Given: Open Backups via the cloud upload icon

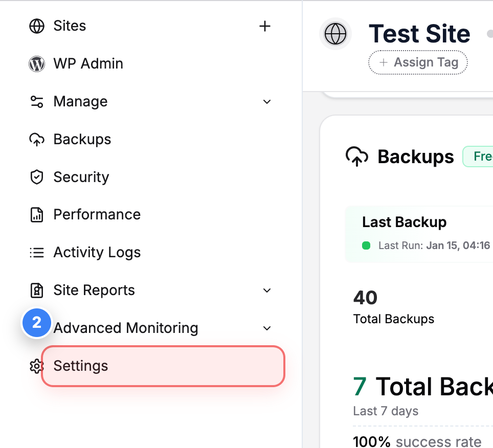Looking at the screenshot, I should 36,139.
